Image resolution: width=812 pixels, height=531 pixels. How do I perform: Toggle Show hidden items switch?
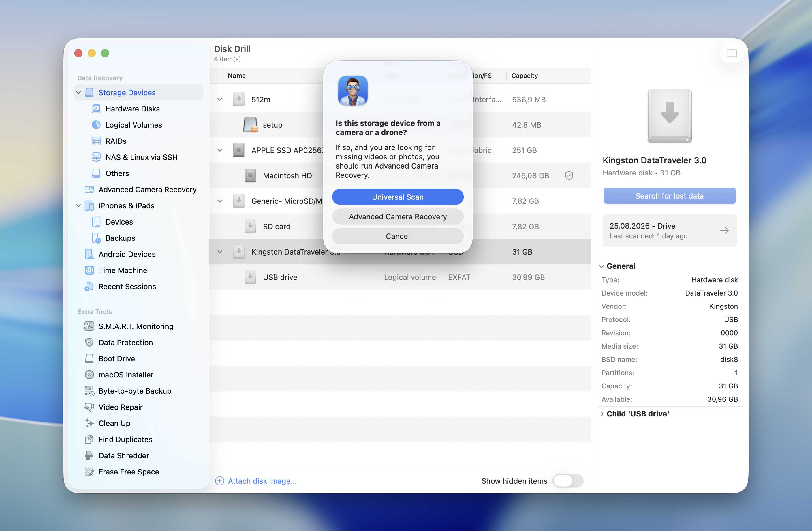point(568,481)
